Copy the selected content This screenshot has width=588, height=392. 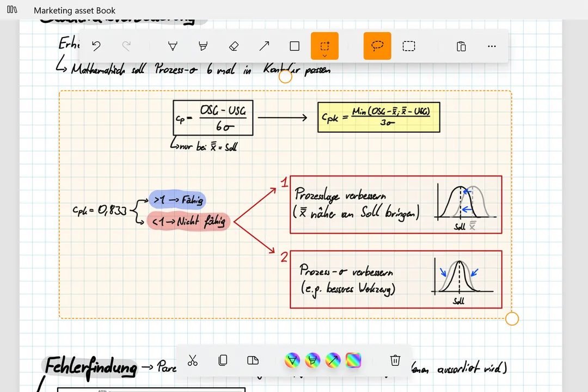pyautogui.click(x=222, y=360)
